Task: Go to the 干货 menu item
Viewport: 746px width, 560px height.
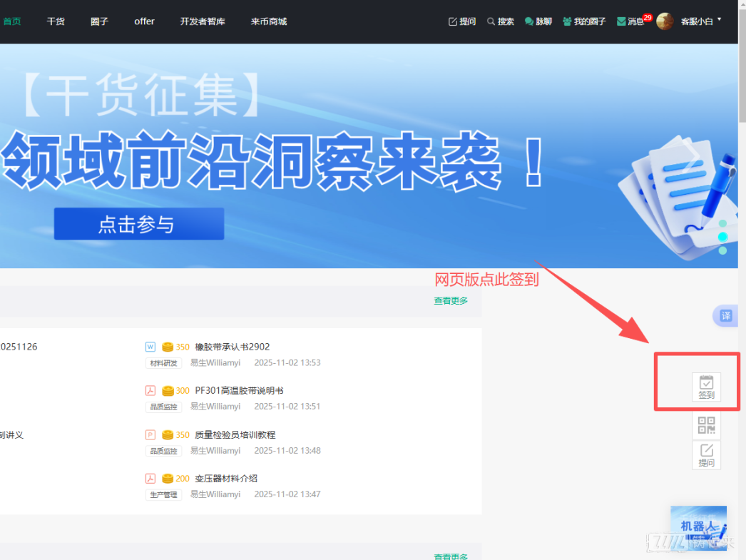Action: [56, 21]
